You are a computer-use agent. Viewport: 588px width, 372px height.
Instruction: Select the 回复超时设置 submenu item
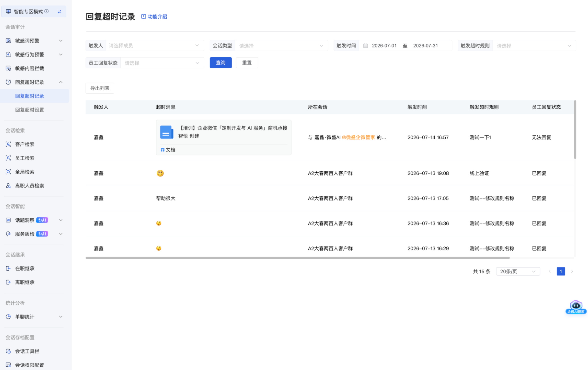click(35, 110)
